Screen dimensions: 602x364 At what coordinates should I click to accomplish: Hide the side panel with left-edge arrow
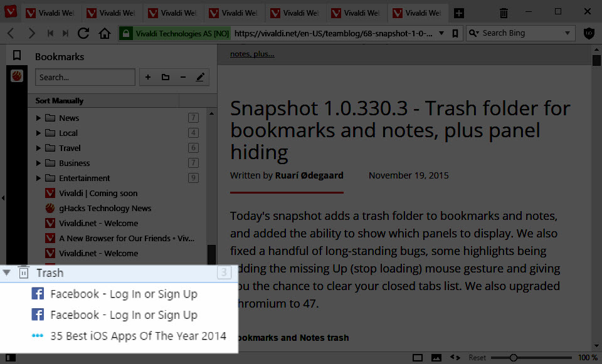tap(3, 198)
